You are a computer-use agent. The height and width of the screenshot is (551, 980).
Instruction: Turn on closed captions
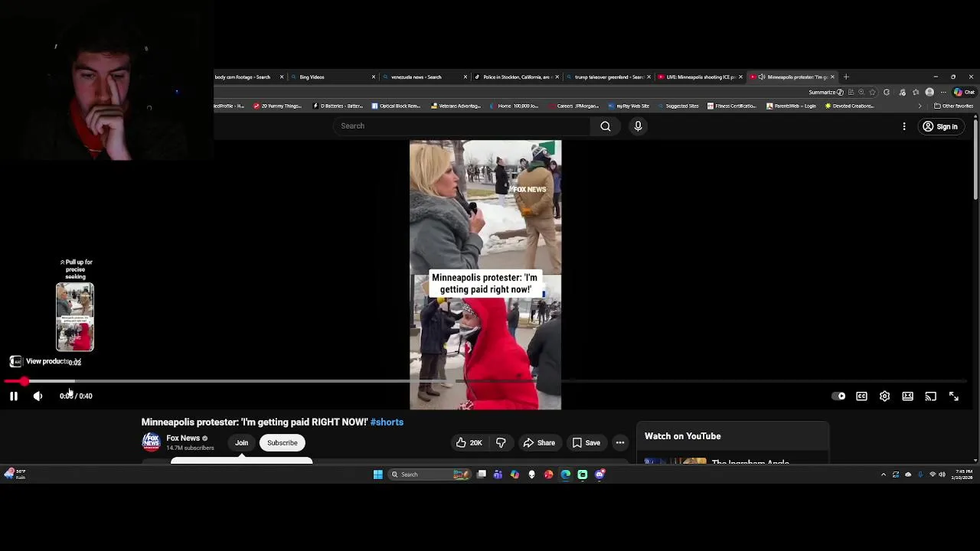(x=861, y=396)
